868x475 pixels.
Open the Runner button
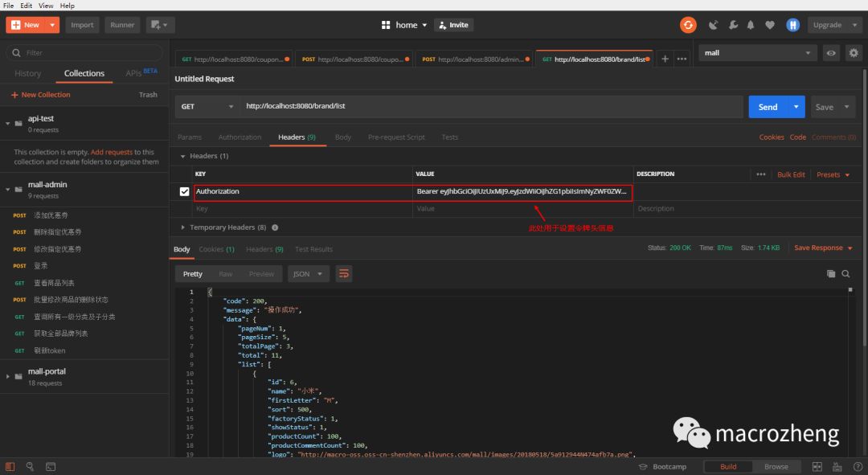122,25
